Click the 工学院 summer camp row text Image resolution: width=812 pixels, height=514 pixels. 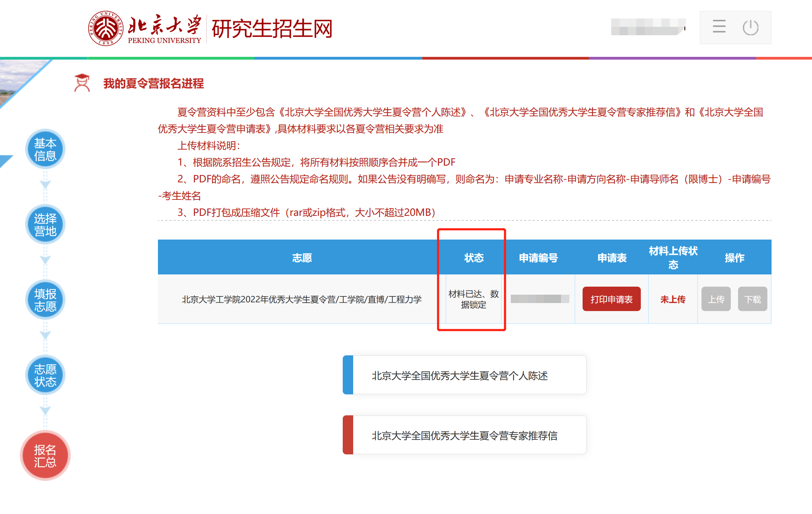(x=302, y=299)
